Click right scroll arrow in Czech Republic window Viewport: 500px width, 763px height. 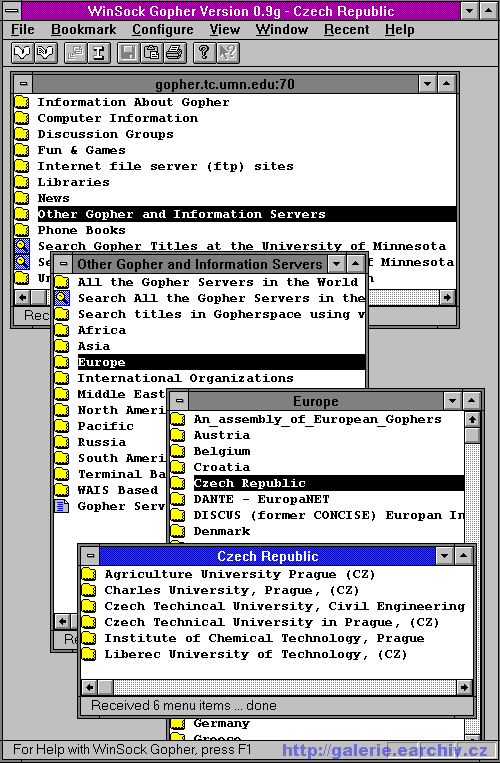(464, 687)
